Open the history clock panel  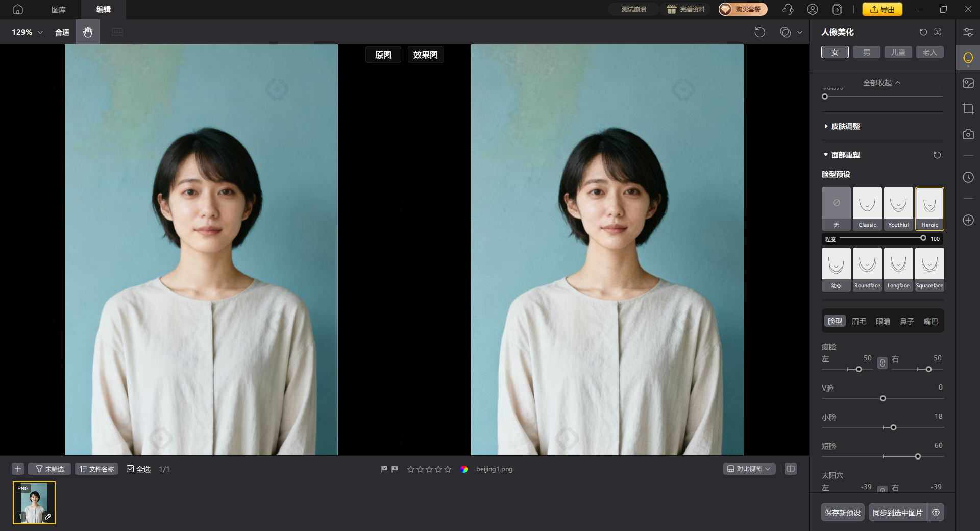pyautogui.click(x=968, y=177)
